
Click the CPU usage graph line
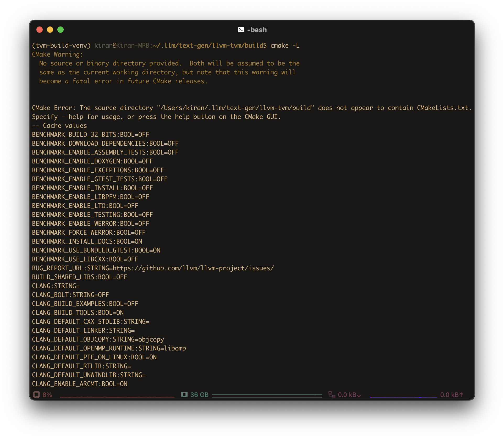coord(117,397)
